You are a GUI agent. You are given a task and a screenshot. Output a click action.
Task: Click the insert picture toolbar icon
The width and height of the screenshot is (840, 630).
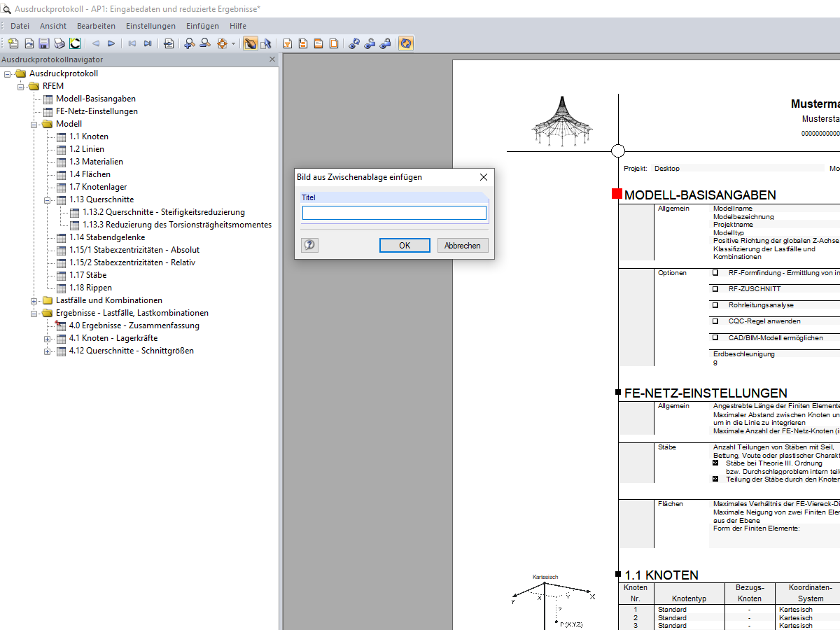(x=29, y=43)
